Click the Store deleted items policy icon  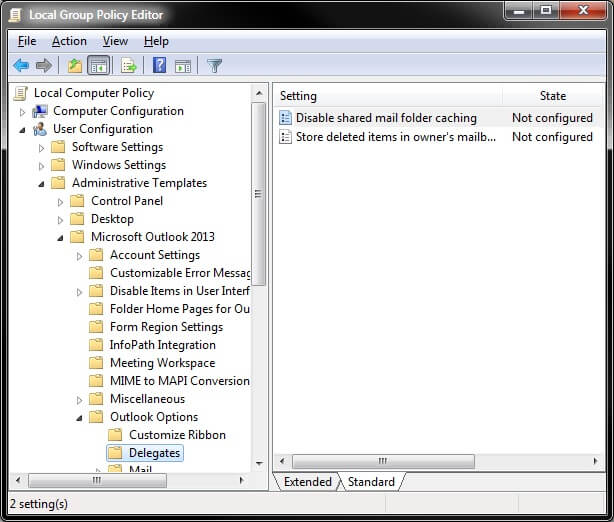[285, 137]
